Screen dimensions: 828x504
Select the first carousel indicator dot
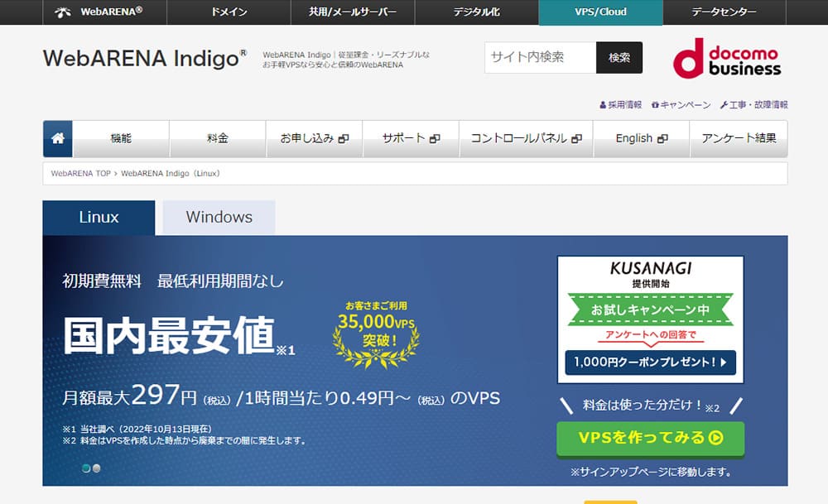86,468
